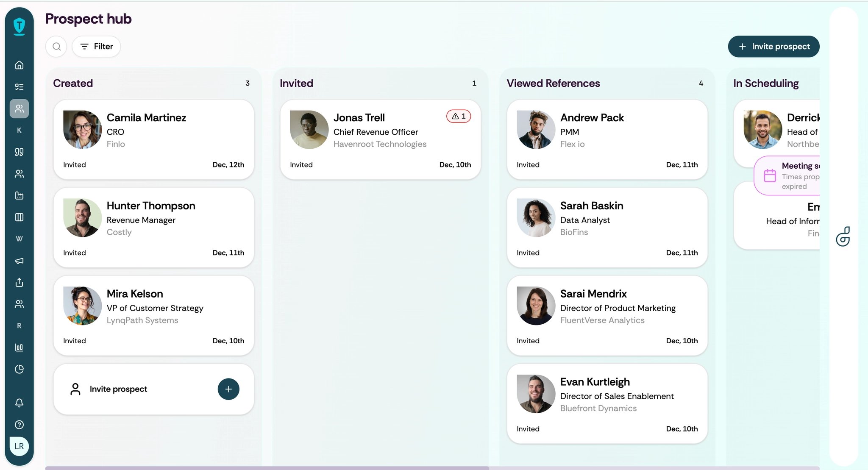The height and width of the screenshot is (470, 868).
Task: Open the LR user avatar
Action: 19,446
